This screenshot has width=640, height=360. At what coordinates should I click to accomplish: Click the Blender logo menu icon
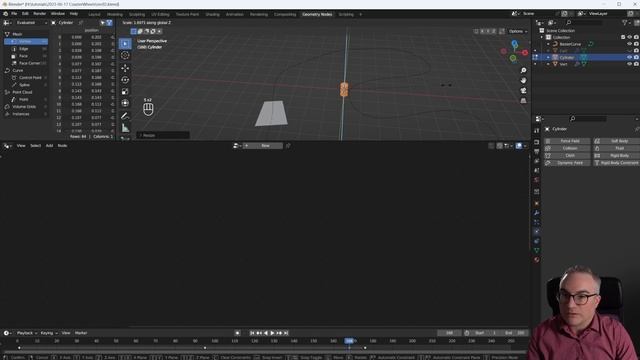click(x=5, y=13)
